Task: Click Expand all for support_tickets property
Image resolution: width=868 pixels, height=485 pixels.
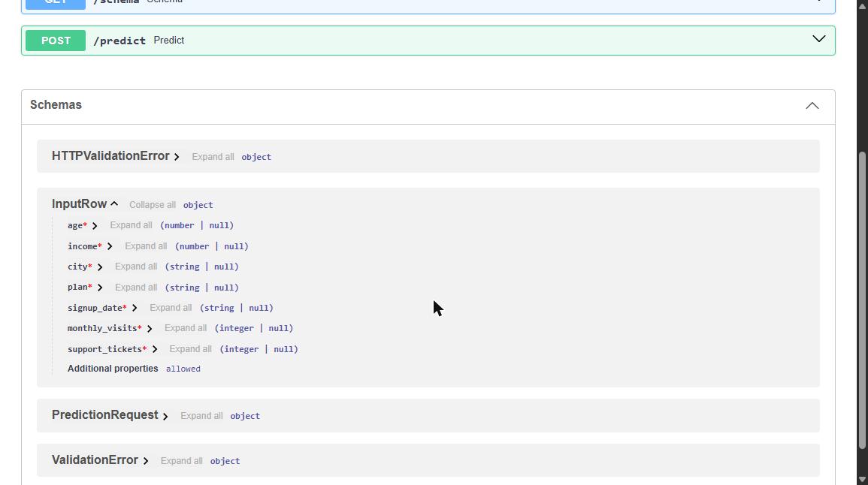Action: [x=190, y=349]
